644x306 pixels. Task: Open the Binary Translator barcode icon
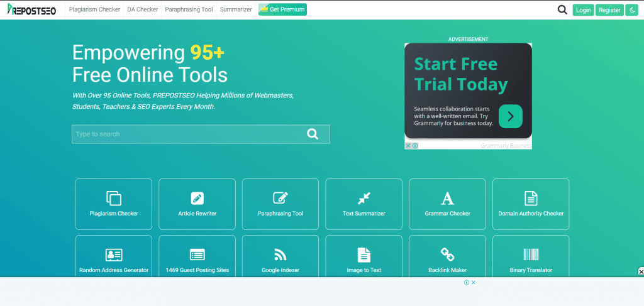pyautogui.click(x=531, y=254)
